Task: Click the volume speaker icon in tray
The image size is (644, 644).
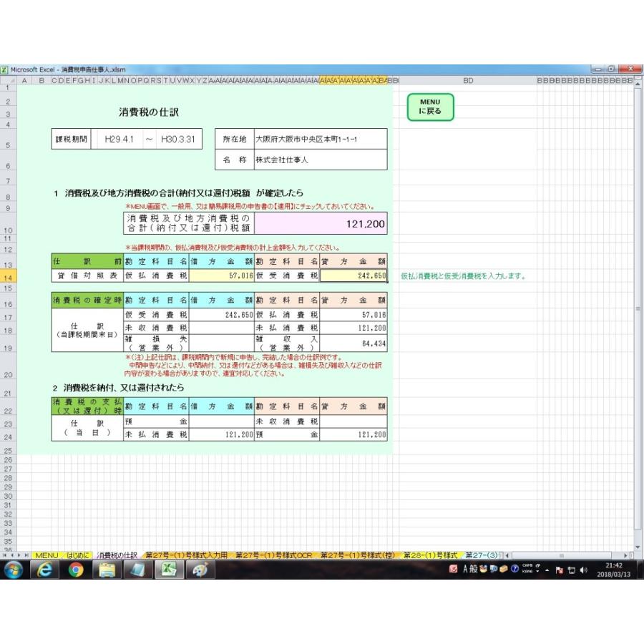Action: point(583,570)
